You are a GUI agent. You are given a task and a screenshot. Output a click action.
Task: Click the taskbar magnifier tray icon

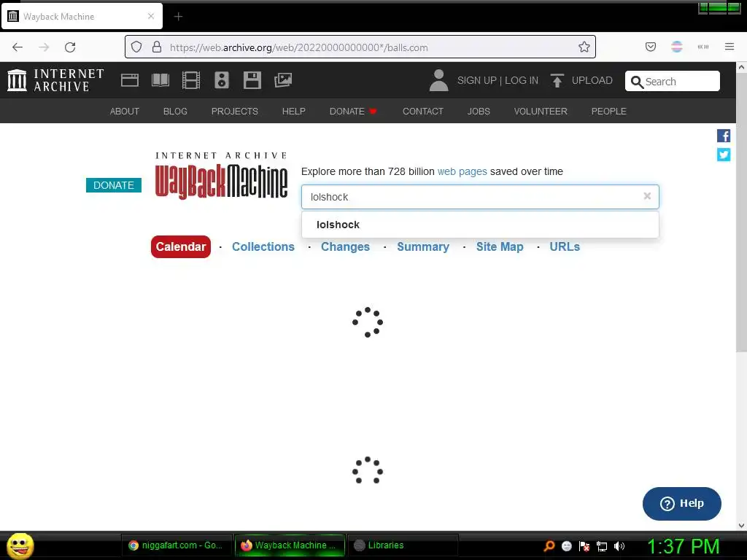point(549,545)
